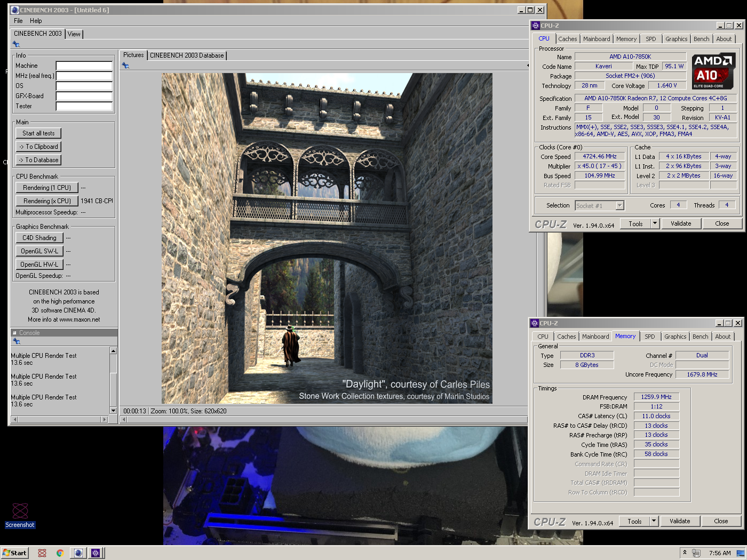Click the To Clipboard button

(38, 147)
